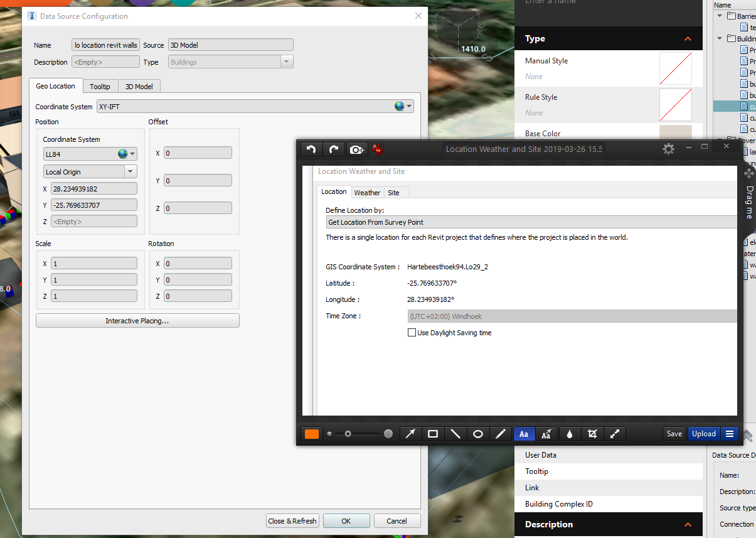Screen dimensions: 756x538
Task: Click the Rotation Z field
Action: [x=198, y=296]
